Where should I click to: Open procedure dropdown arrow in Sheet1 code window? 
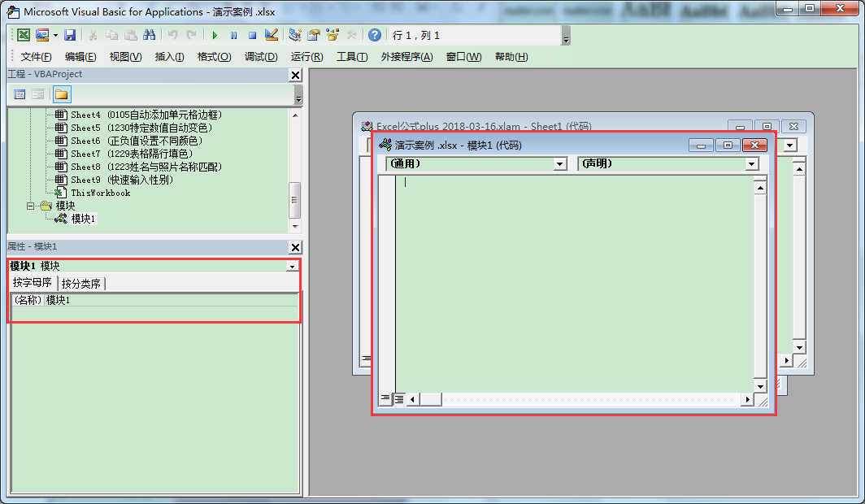click(x=790, y=146)
